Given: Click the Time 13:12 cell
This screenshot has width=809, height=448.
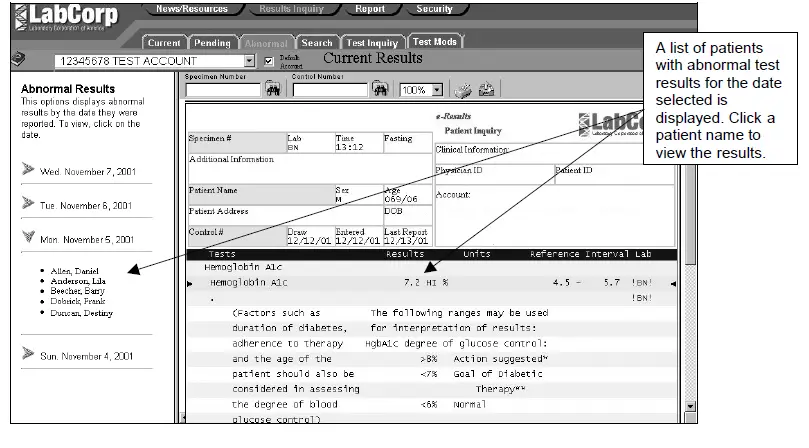Looking at the screenshot, I should (359, 142).
